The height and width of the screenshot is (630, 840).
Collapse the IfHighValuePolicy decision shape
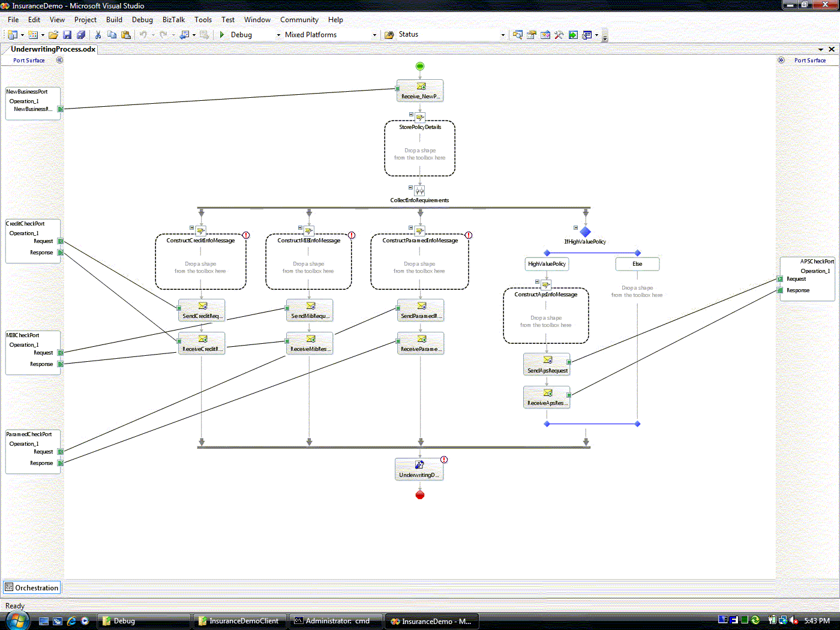575,228
